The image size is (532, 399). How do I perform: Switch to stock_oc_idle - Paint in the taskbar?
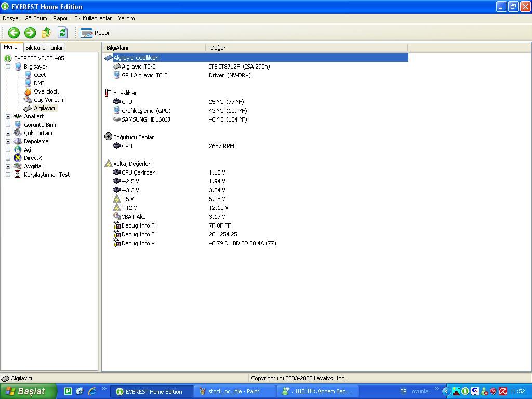[x=235, y=392]
